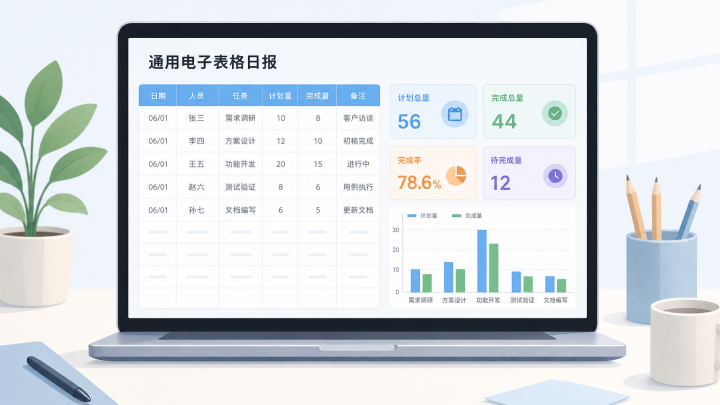Viewport: 720px width, 405px height.
Task: Click the 张三 cell in the table
Action: [x=197, y=118]
